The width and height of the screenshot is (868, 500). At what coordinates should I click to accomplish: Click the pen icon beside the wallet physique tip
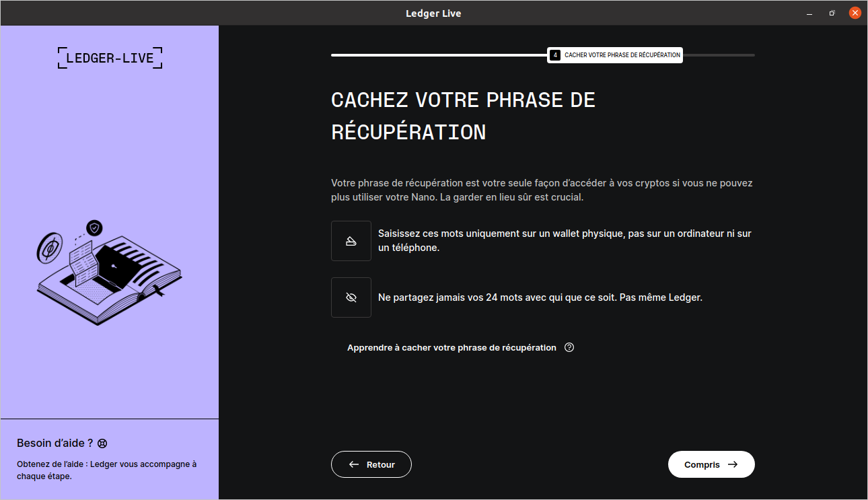351,241
